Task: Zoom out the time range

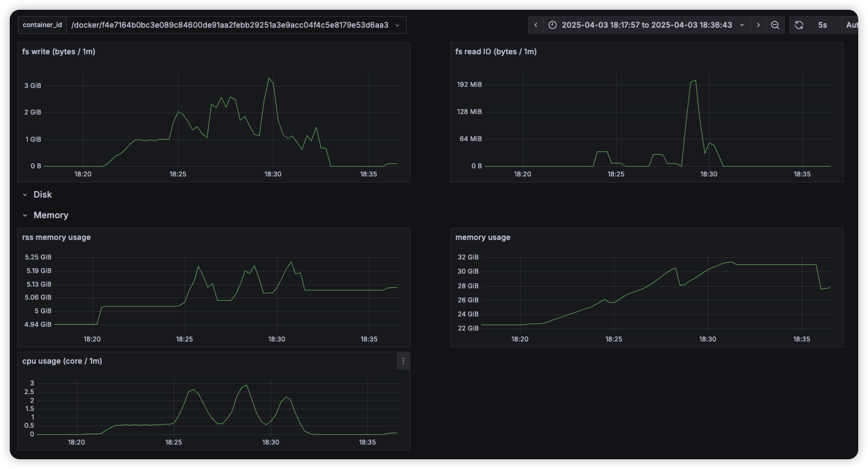Action: pyautogui.click(x=775, y=25)
